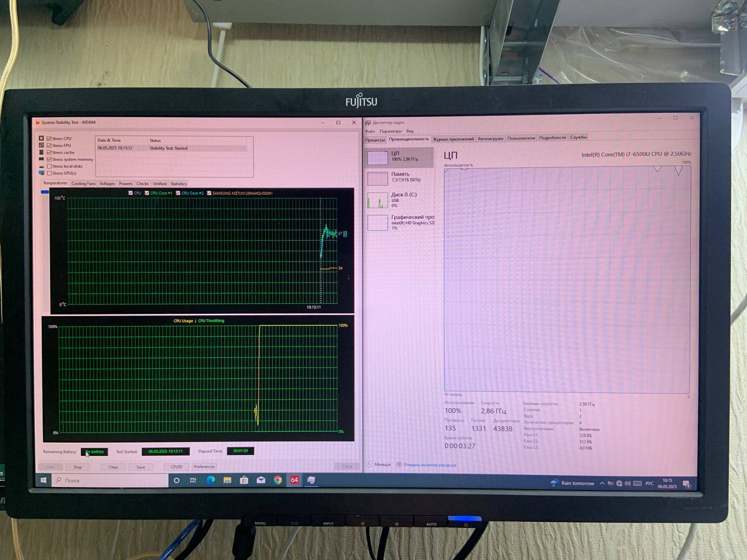This screenshot has height=560, width=747.
Task: Launch Microsoft Edge from the taskbar
Action: [x=210, y=480]
